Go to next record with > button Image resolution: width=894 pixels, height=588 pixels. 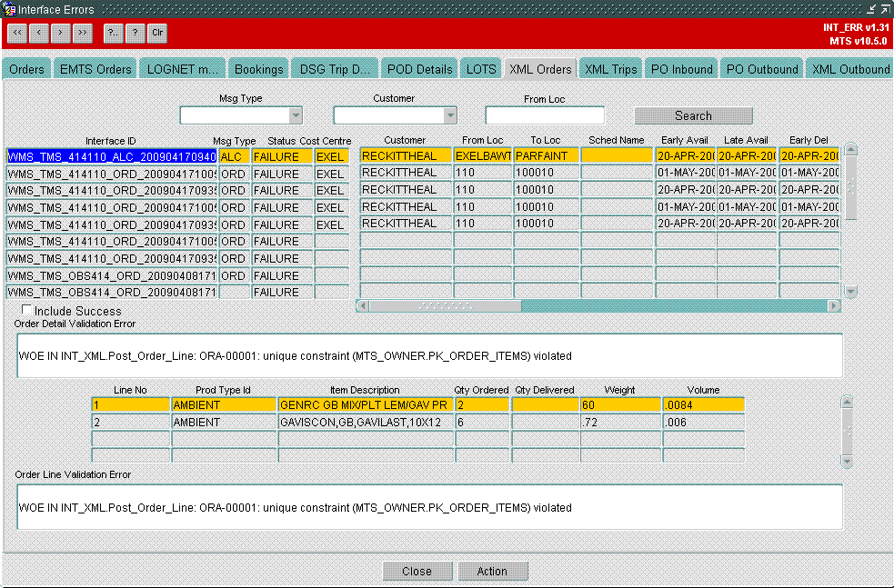point(60,33)
